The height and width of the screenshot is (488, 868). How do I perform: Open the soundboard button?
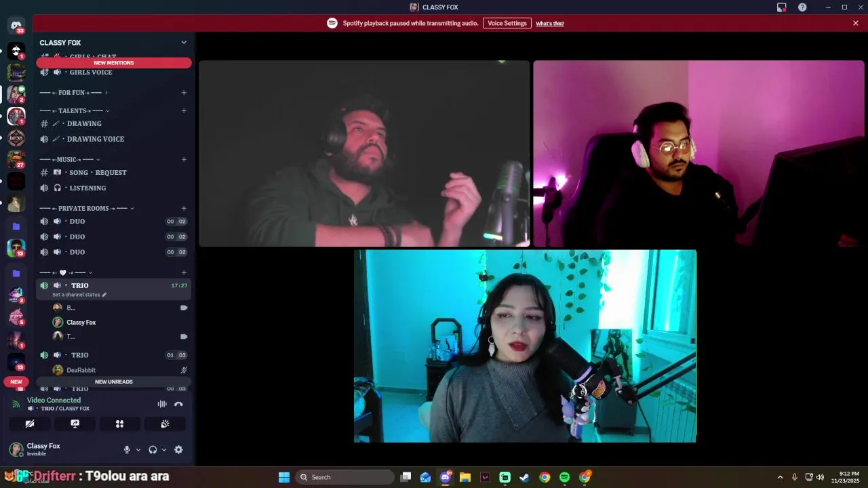click(165, 424)
